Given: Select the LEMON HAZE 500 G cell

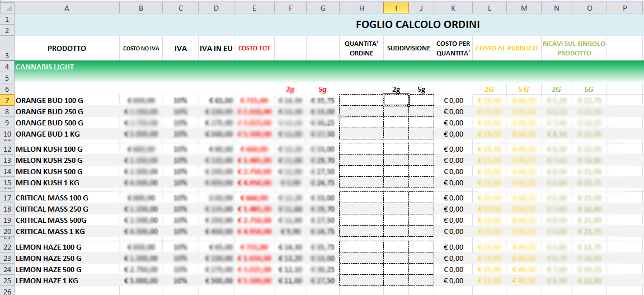Looking at the screenshot, I should (67, 269).
